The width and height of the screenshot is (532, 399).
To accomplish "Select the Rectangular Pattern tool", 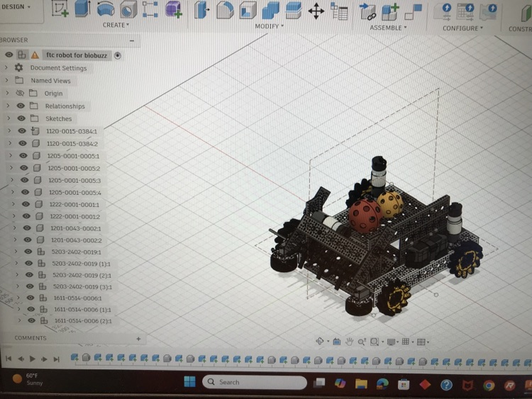I will pos(150,9).
